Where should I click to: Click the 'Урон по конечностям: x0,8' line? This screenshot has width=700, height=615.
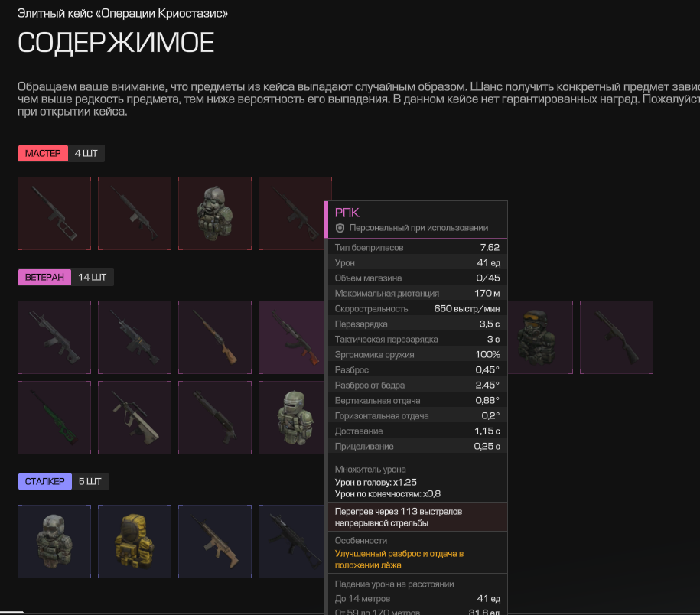[x=388, y=494]
